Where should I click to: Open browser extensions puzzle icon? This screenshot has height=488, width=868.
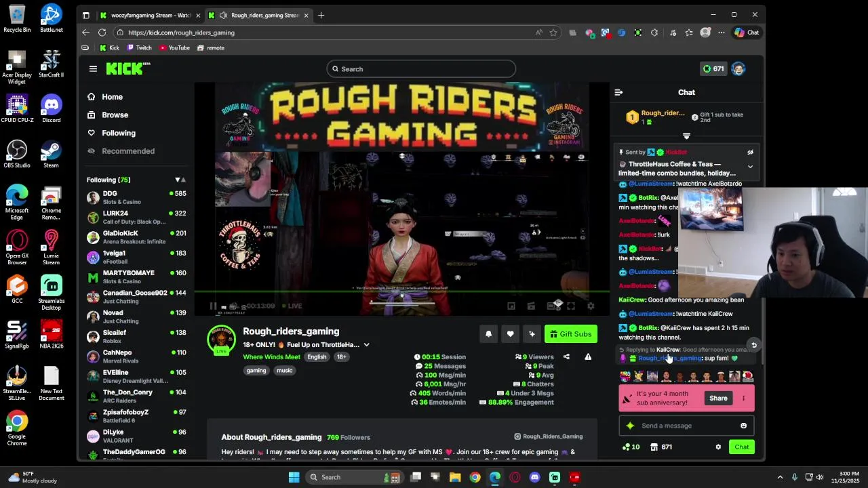(x=654, y=33)
